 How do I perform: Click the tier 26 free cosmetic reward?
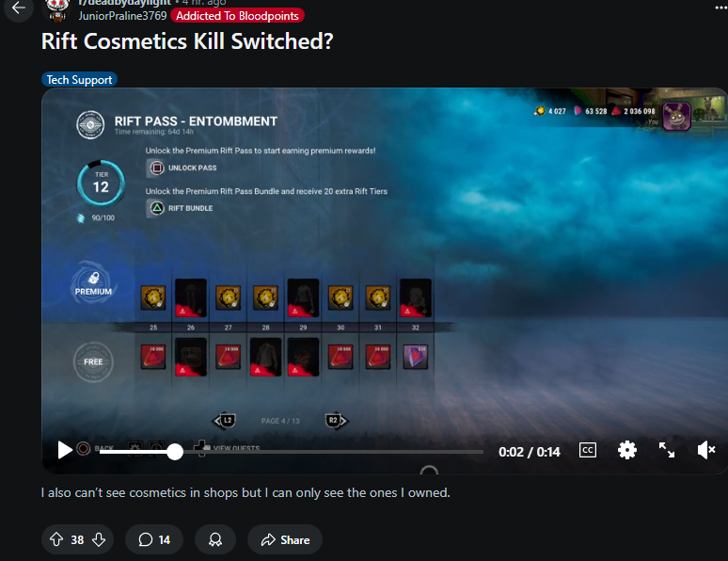pos(190,357)
